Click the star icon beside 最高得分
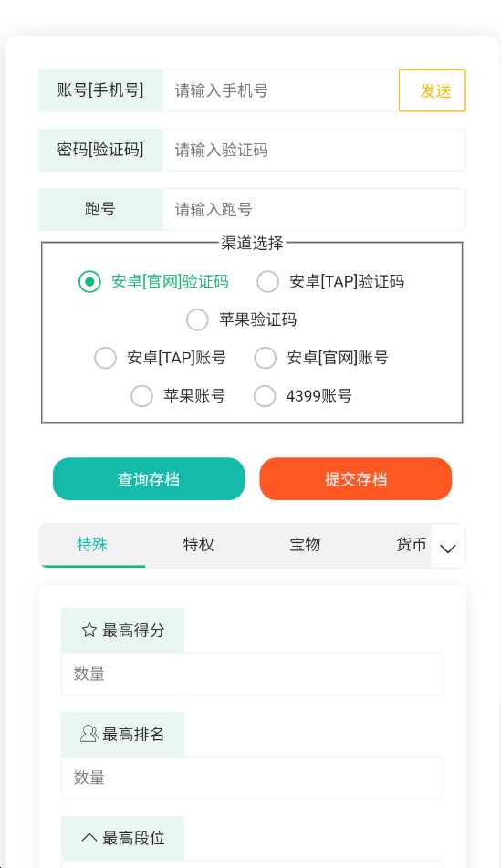The height and width of the screenshot is (868, 501). [89, 630]
